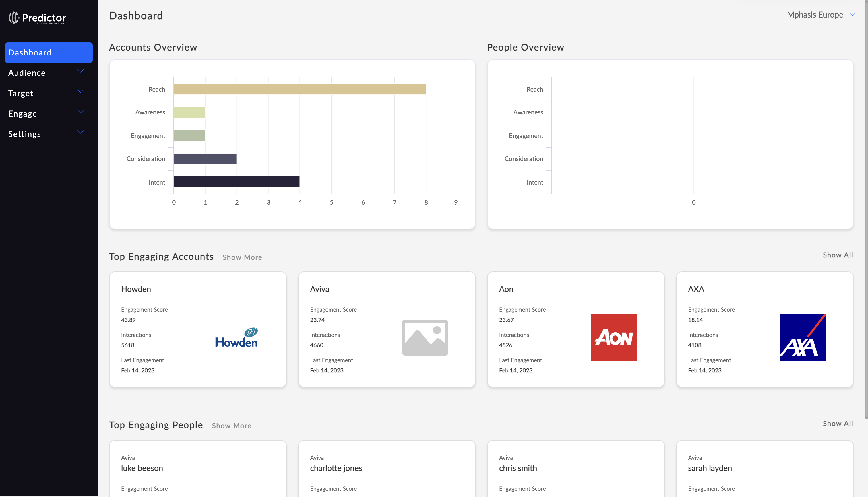Show all top engaging accounts

tap(837, 255)
